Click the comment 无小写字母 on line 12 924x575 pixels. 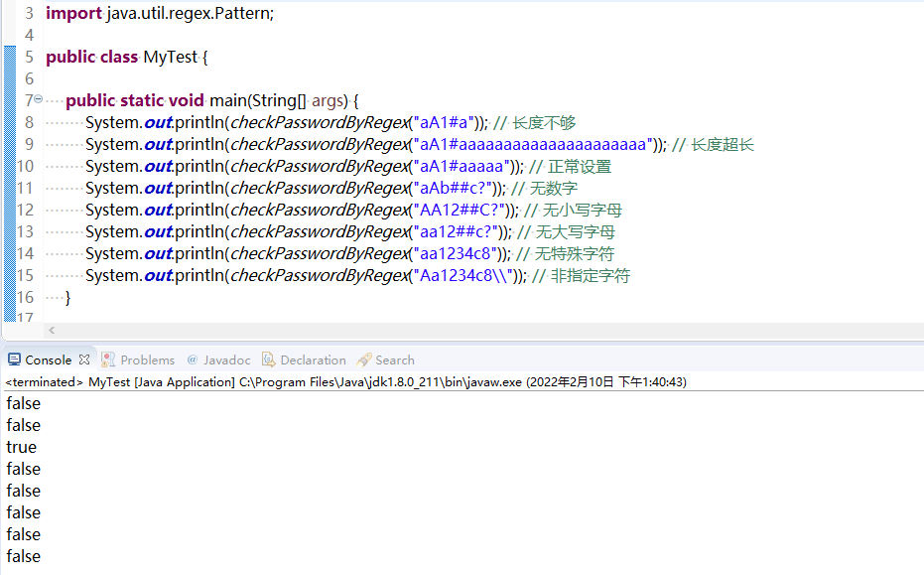[x=583, y=210]
